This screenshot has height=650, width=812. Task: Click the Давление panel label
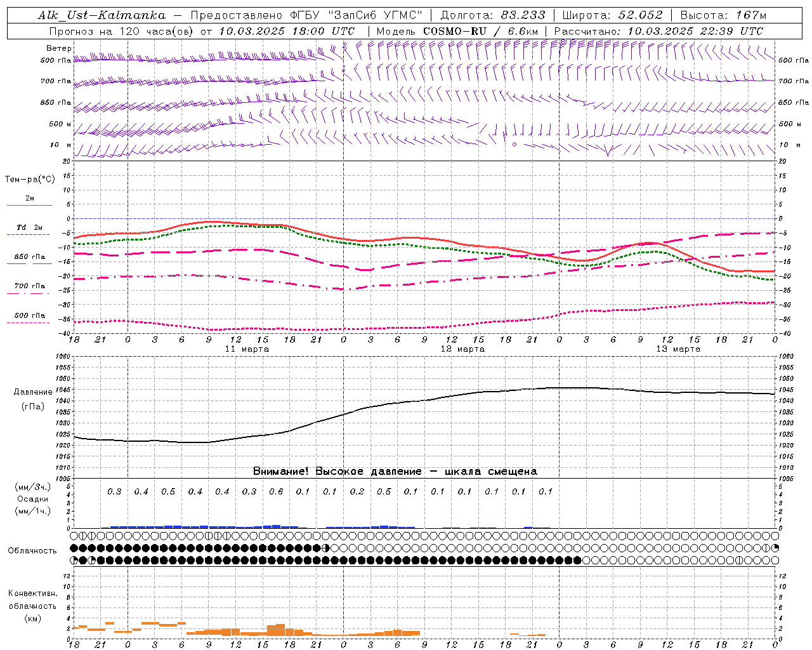(33, 392)
